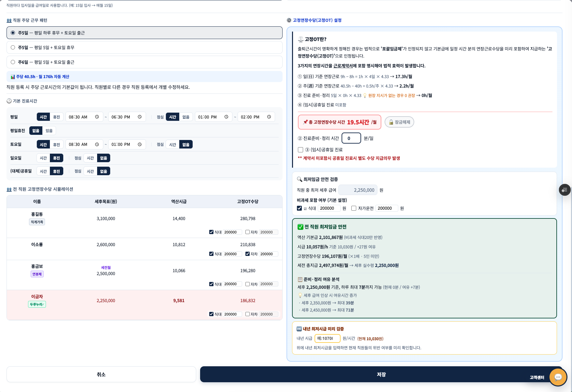The height and width of the screenshot is (392, 572).
Task: Click the clock icon in weekday 06:30 PM field
Action: point(139,117)
